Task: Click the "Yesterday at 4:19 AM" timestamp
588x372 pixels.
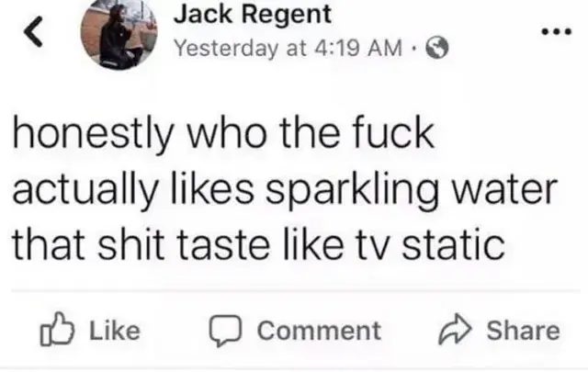Action: (x=288, y=49)
